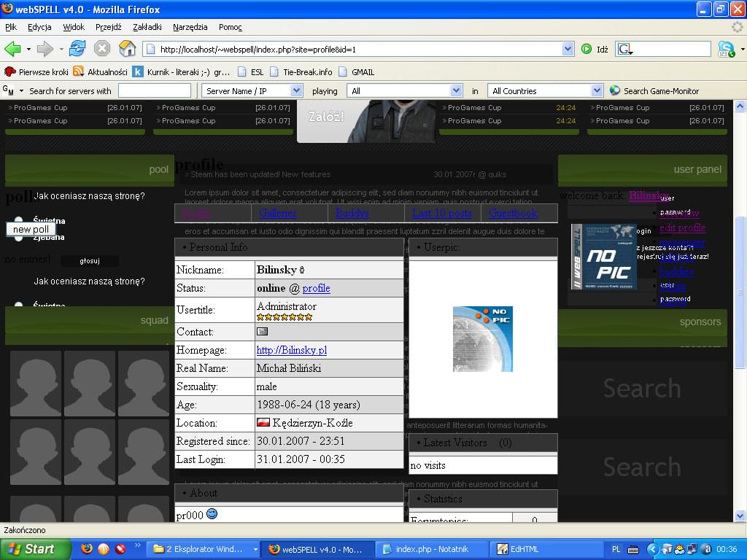Viewport: 747px width, 560px height.
Task: Click the Firefox Reload button
Action: [x=77, y=49]
